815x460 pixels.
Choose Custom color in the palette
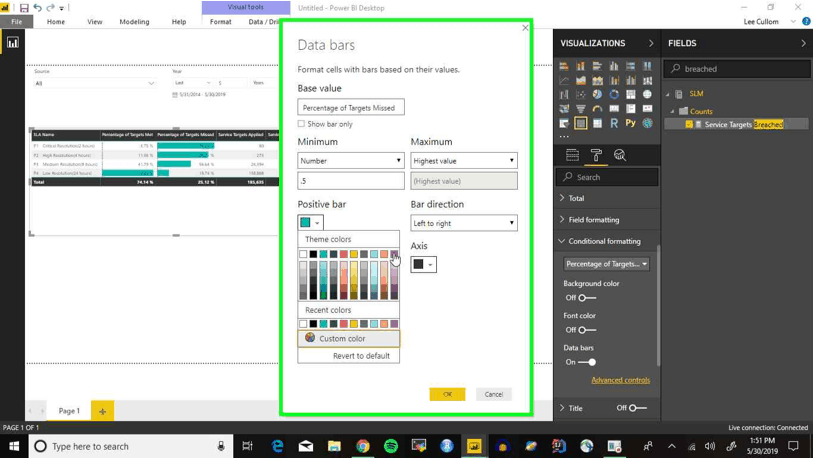click(349, 338)
